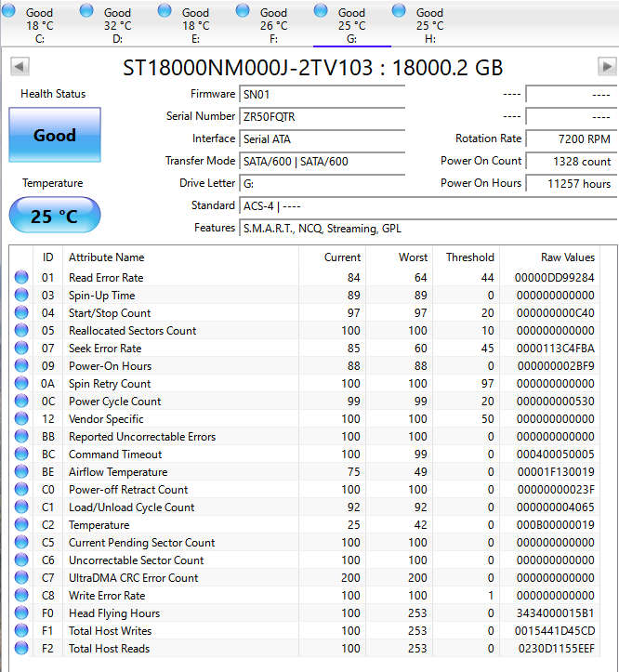Go to next disk with right arrow
This screenshot has height=672, width=619.
tap(607, 66)
